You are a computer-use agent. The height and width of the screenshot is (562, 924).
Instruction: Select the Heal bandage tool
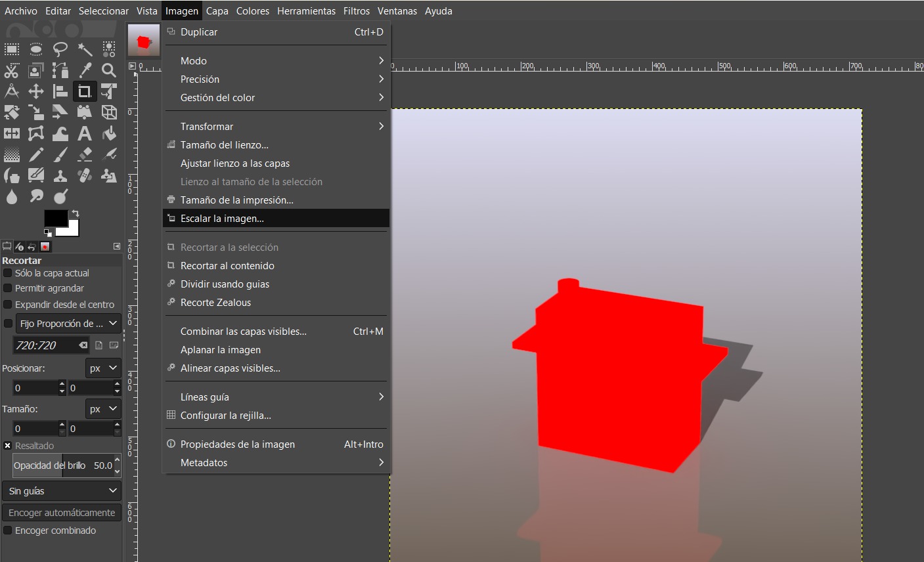pyautogui.click(x=85, y=175)
